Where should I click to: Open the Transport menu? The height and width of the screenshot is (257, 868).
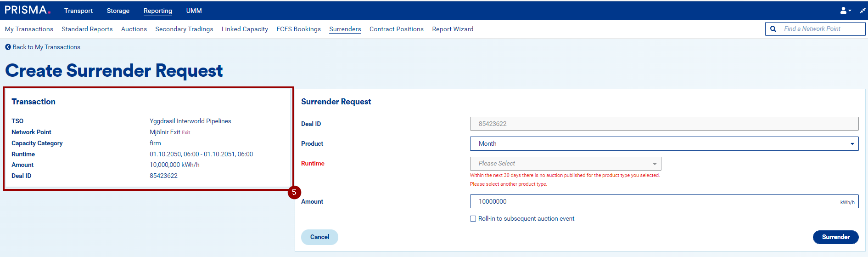tap(78, 11)
